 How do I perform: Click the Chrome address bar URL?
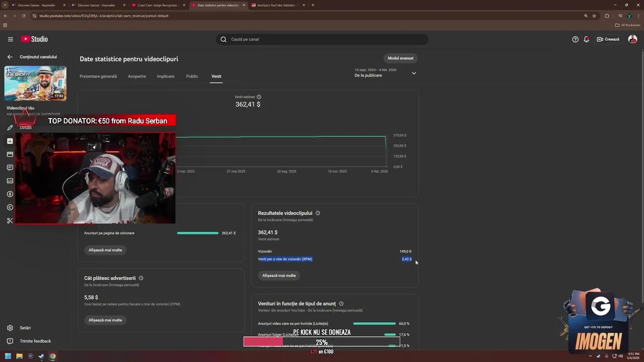(104, 16)
